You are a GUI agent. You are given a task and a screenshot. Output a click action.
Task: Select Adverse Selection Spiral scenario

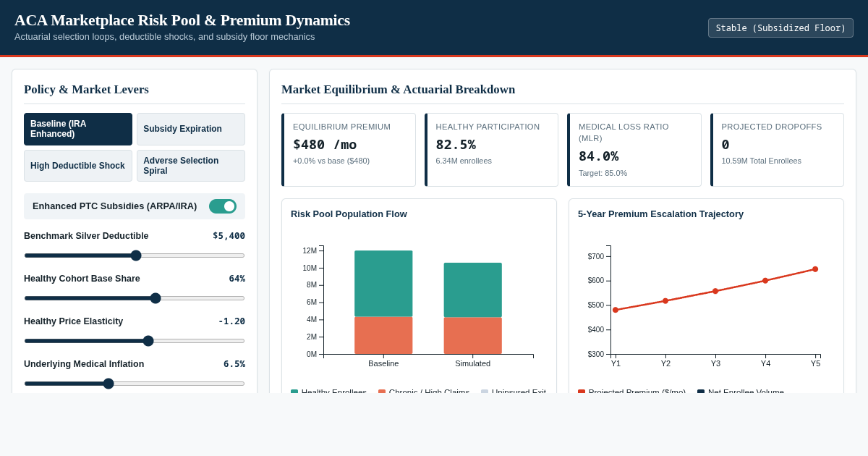191,166
